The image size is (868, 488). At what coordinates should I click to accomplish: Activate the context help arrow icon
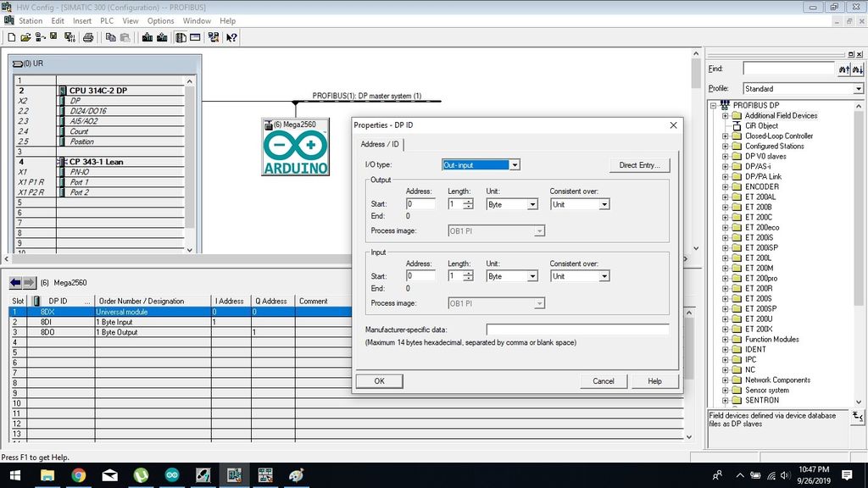(231, 37)
